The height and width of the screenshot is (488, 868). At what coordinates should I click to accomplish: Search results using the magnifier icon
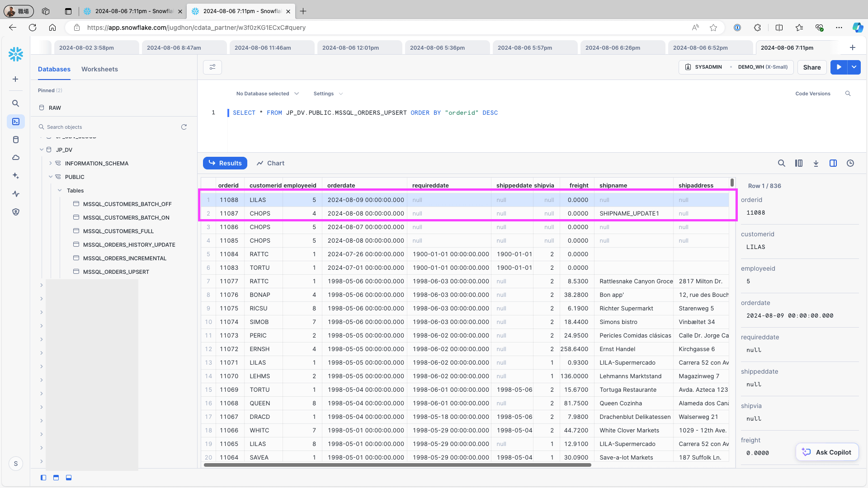pyautogui.click(x=782, y=163)
